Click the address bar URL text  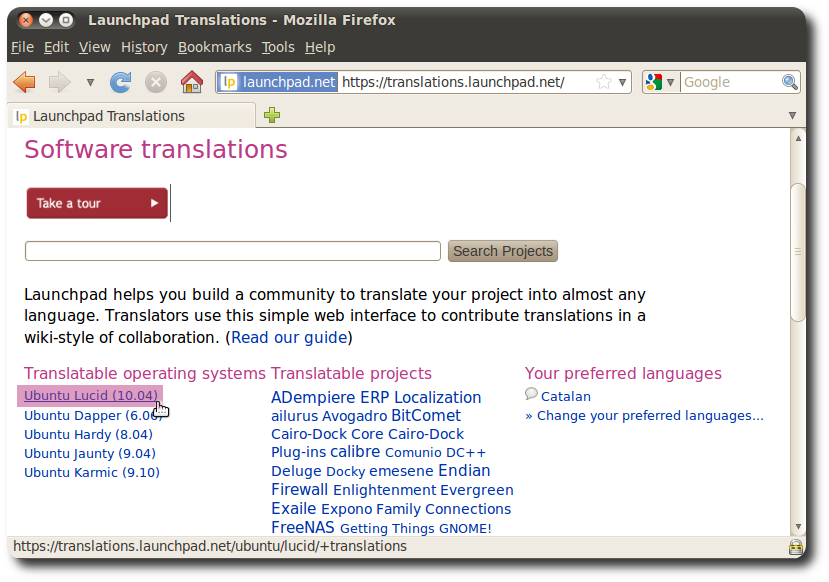click(x=453, y=82)
